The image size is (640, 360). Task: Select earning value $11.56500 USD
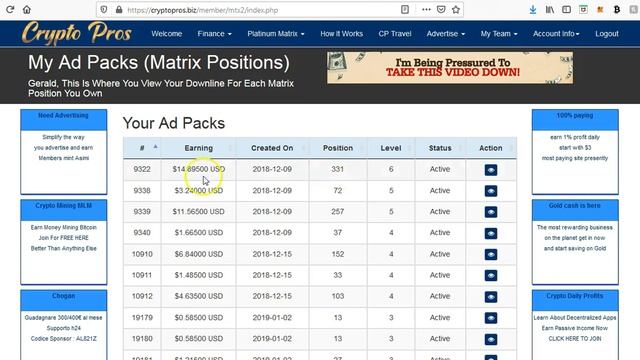click(198, 211)
